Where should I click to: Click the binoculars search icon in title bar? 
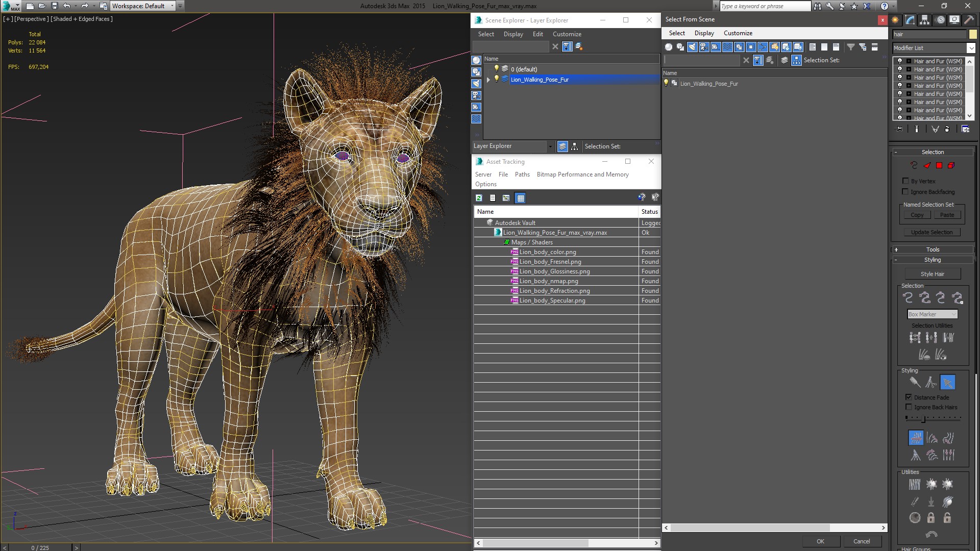[818, 6]
